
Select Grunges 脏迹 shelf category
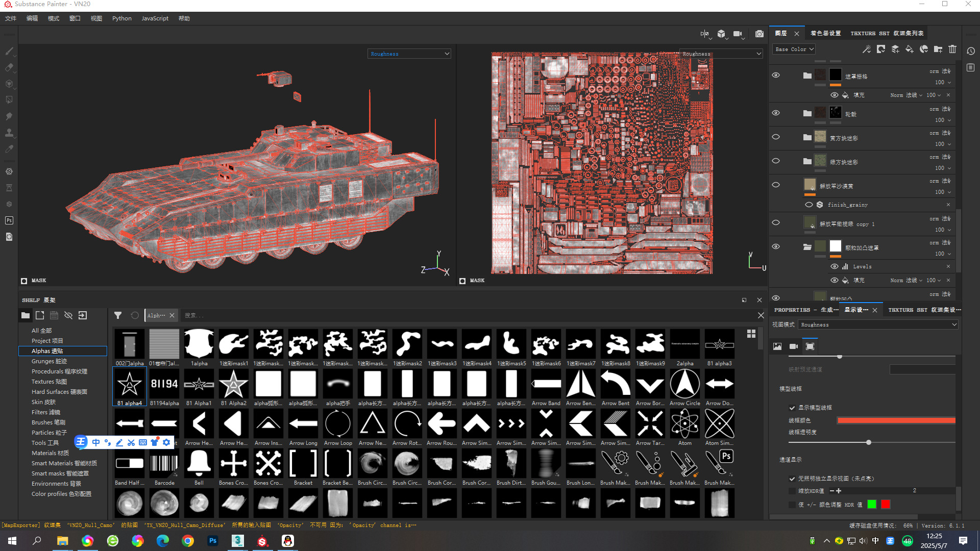pos(49,361)
